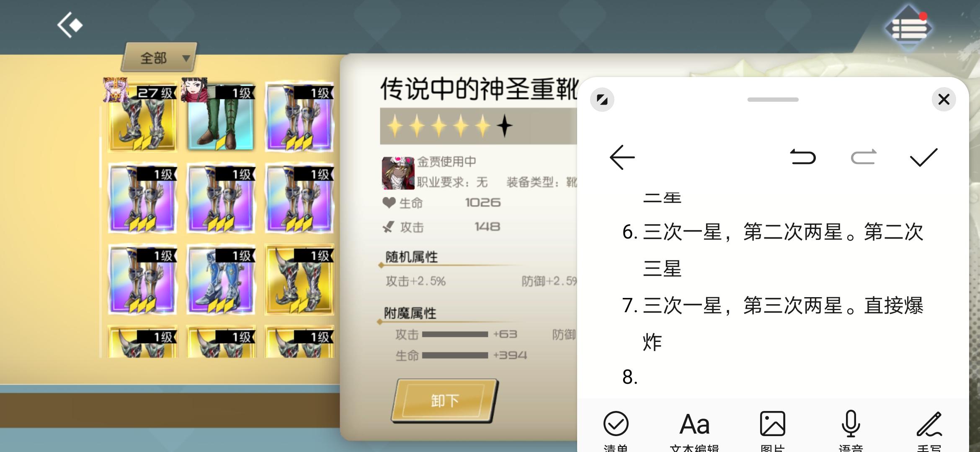Select the blue boots equipment item
The image size is (980, 452).
click(x=221, y=280)
